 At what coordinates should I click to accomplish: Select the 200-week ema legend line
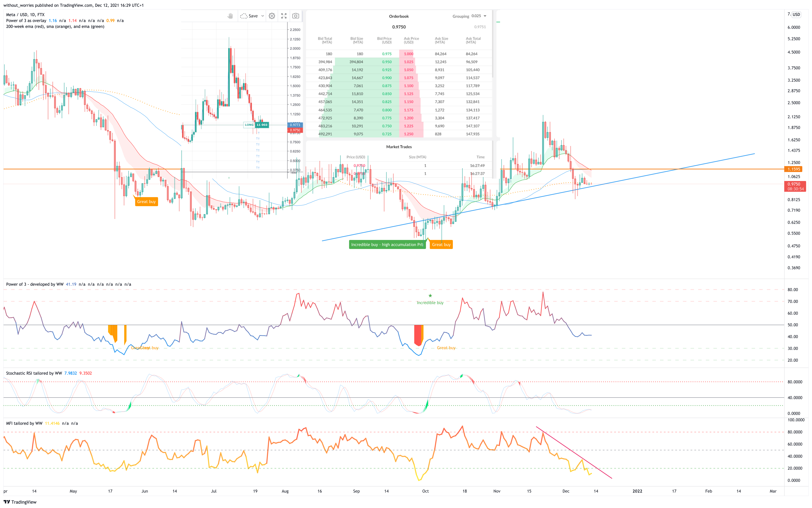click(55, 27)
